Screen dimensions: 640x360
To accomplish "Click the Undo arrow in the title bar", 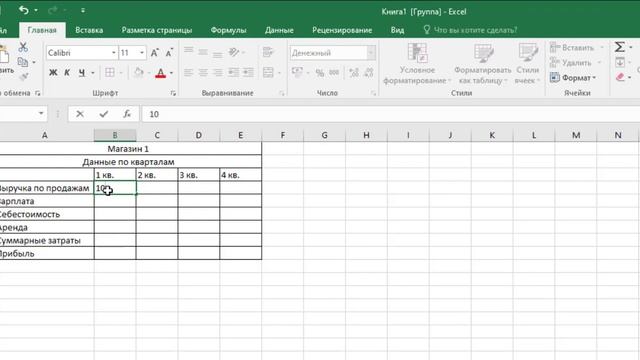I will coord(23,10).
